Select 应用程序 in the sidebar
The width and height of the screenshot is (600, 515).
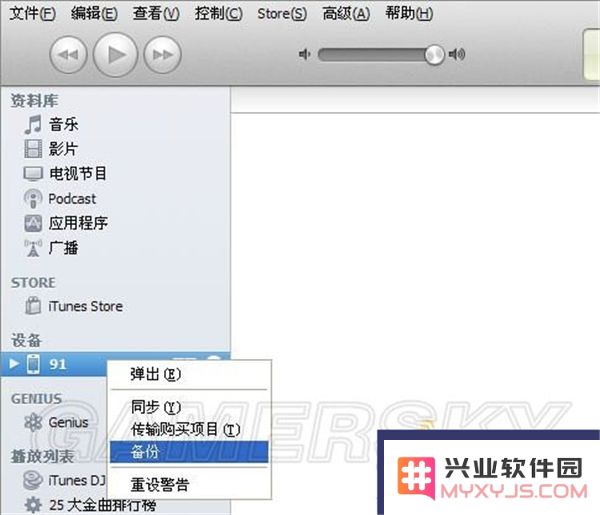(78, 223)
